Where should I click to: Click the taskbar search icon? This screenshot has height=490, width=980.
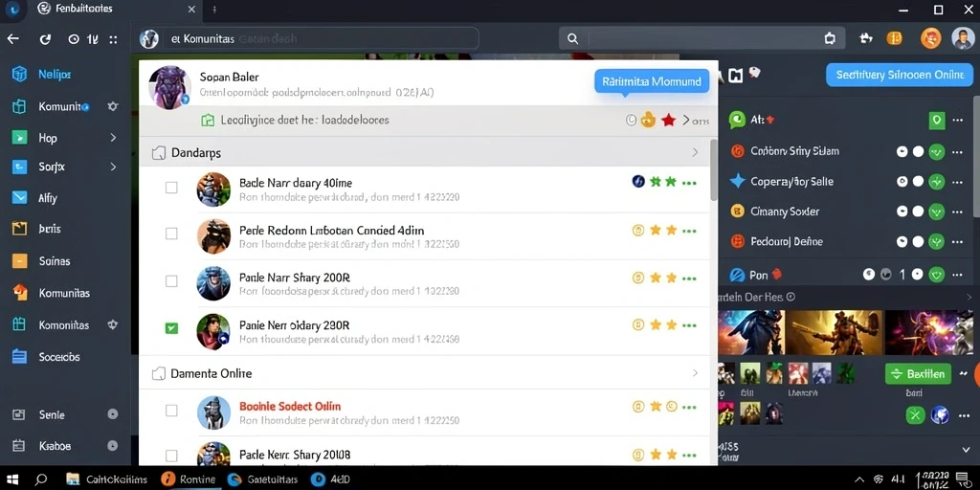pos(40,479)
